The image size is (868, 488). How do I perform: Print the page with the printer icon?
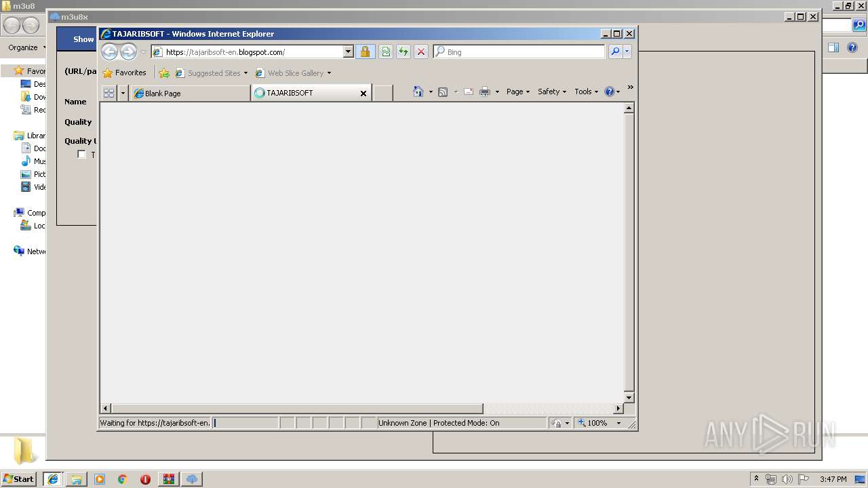[x=485, y=91]
